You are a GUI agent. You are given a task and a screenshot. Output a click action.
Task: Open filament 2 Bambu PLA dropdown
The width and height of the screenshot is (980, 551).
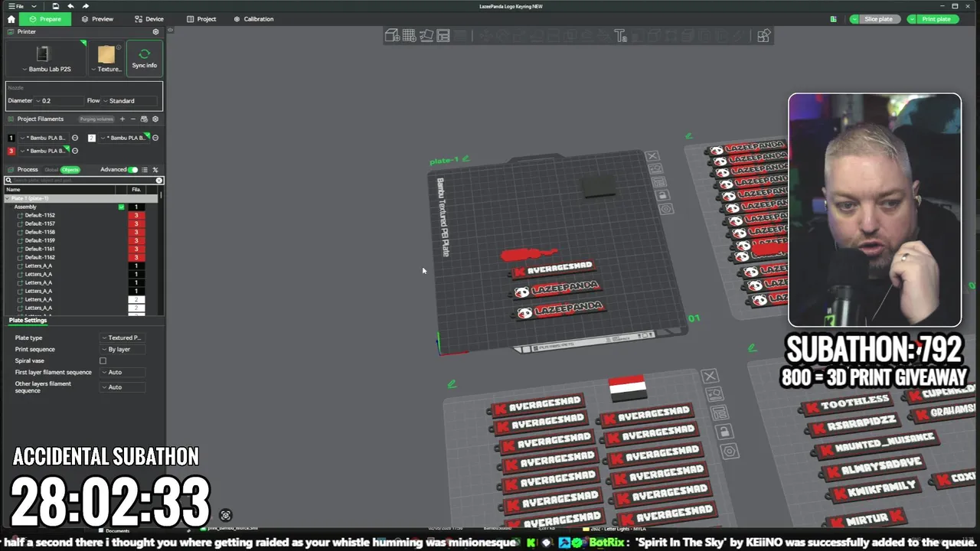125,138
